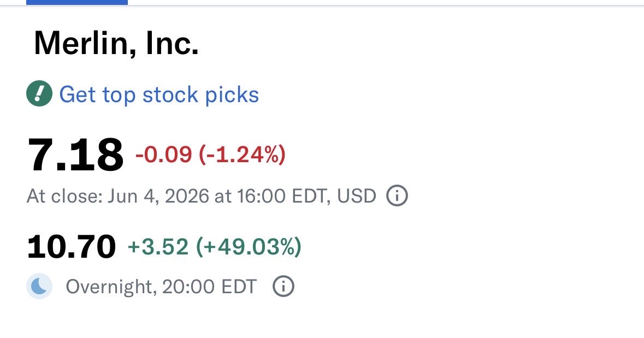Click the At close label text
Viewport: 644px width, 338px height.
64,196
